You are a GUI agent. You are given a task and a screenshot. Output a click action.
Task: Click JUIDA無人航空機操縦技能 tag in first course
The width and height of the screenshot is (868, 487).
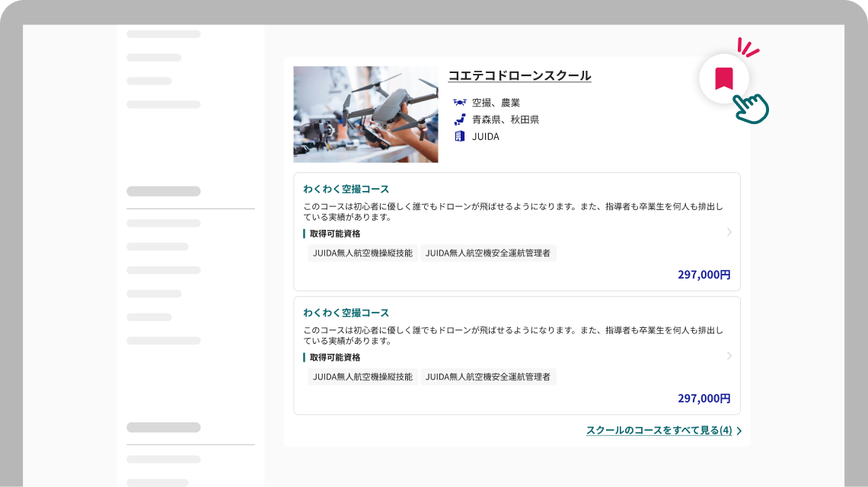click(362, 253)
